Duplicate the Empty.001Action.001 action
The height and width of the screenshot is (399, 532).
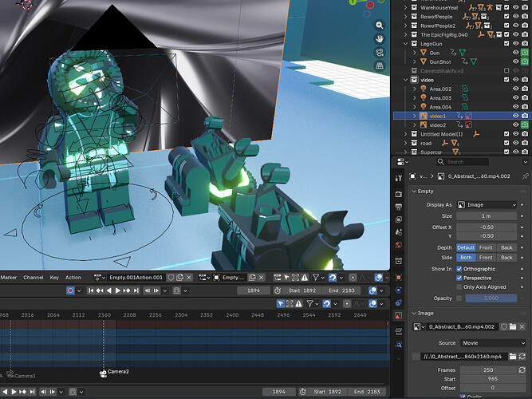click(179, 278)
